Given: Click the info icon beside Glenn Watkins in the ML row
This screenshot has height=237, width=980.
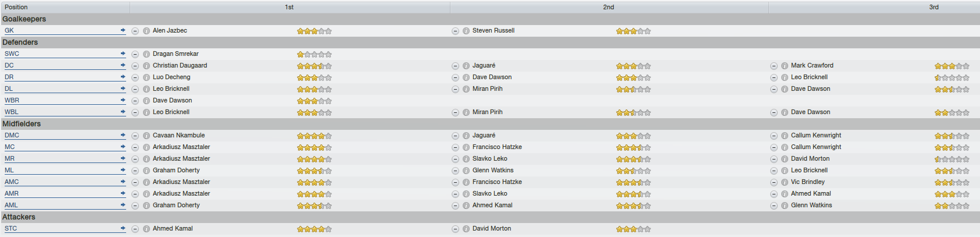Looking at the screenshot, I should pyautogui.click(x=466, y=171).
